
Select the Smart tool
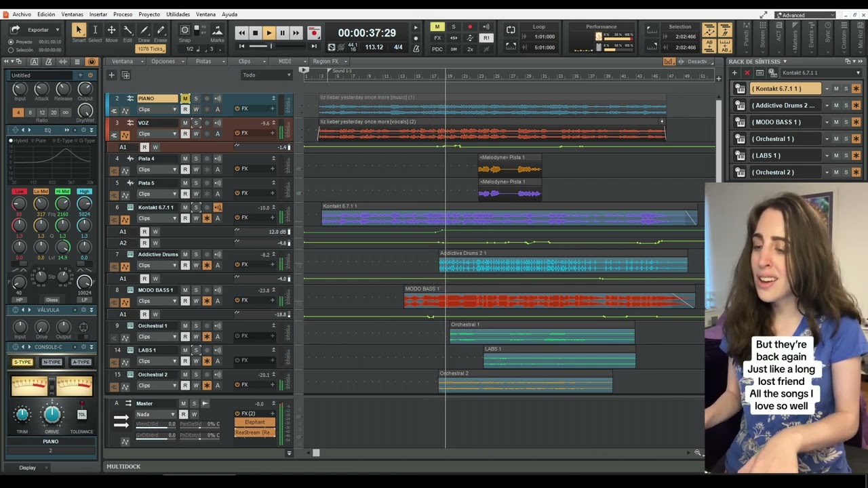pos(79,30)
